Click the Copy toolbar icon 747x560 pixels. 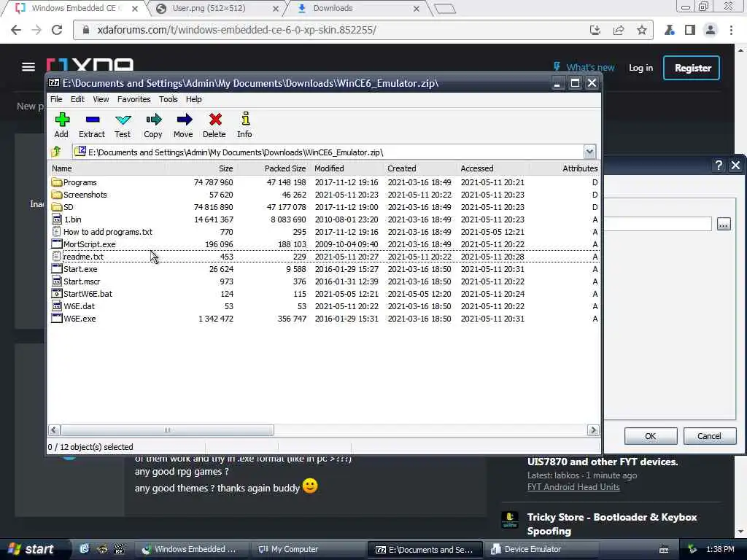(153, 120)
